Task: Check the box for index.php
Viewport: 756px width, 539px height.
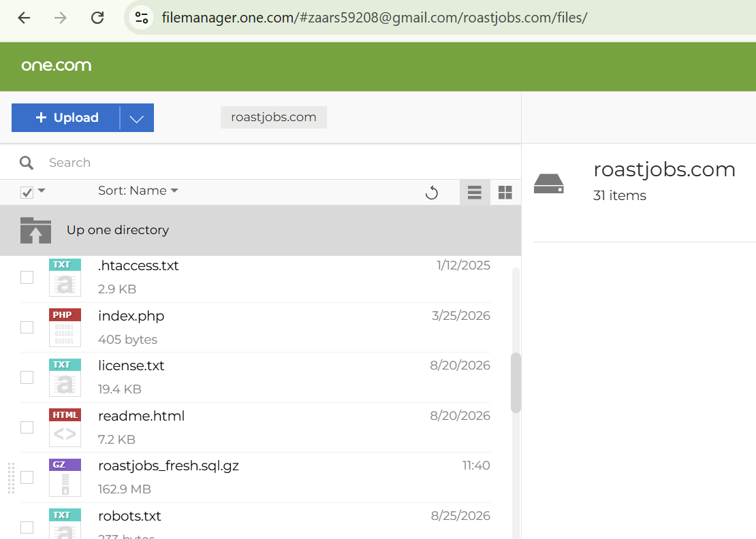Action: [x=27, y=327]
